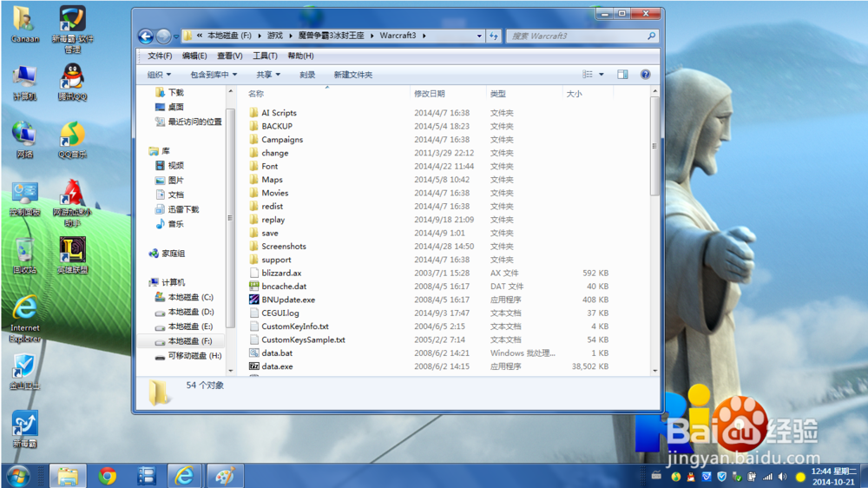Open Canaan folder on desktop
This screenshot has height=488, width=868.
[x=25, y=25]
